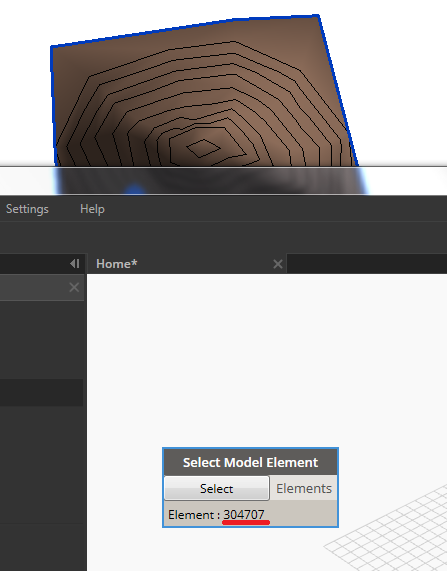The image size is (447, 571).
Task: Click the Select button in the node
Action: click(x=216, y=488)
